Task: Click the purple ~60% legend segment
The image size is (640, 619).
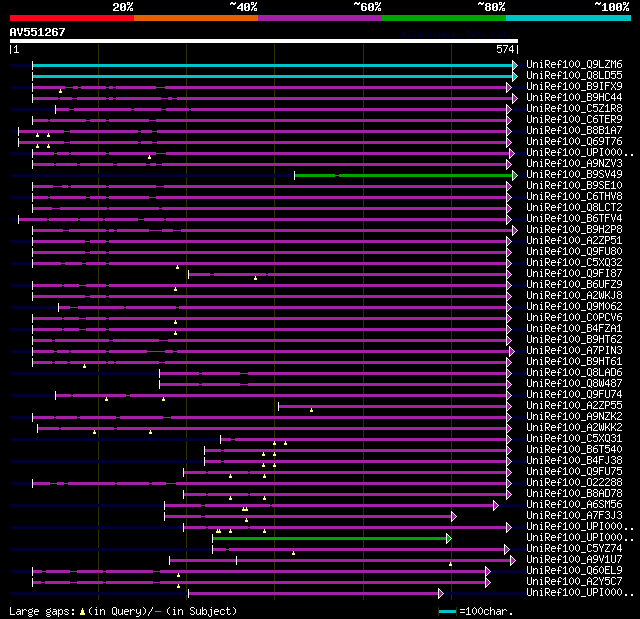Action: tap(320, 18)
